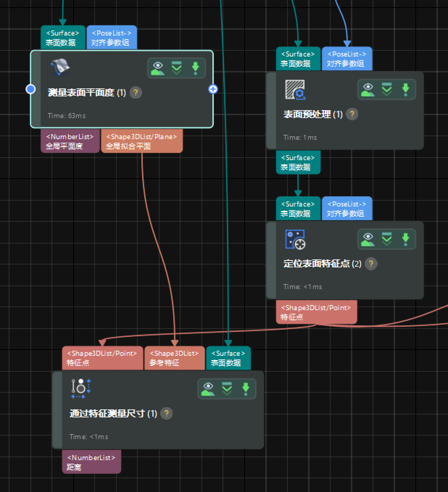Click the 通过特征测量尺寸 step icon
Screen dimensions: 448x492
(81, 389)
